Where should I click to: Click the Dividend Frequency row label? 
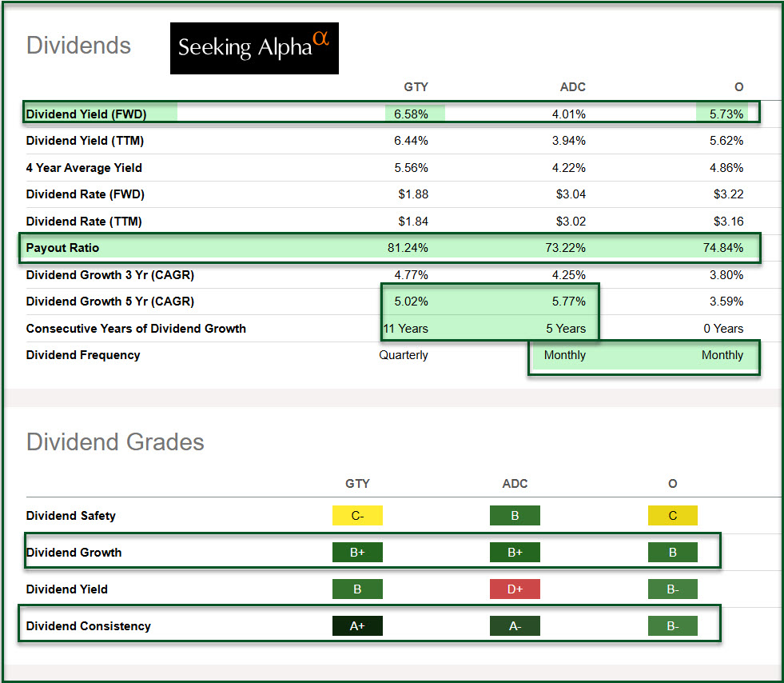click(x=83, y=355)
